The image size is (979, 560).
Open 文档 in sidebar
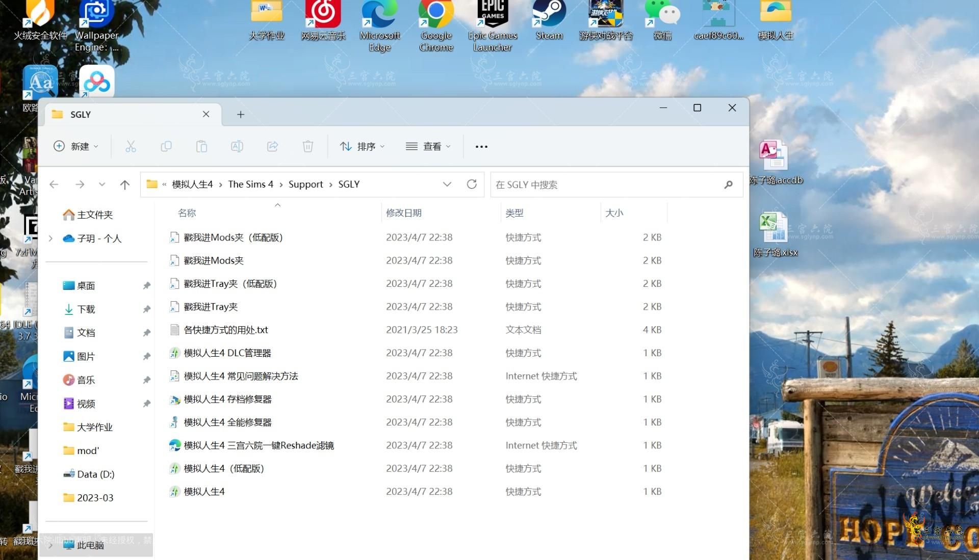click(x=79, y=332)
